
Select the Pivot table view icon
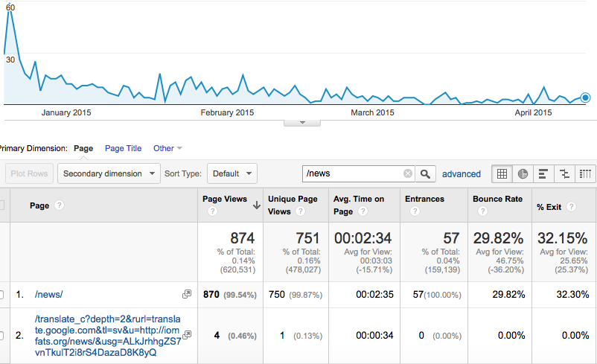click(x=586, y=173)
